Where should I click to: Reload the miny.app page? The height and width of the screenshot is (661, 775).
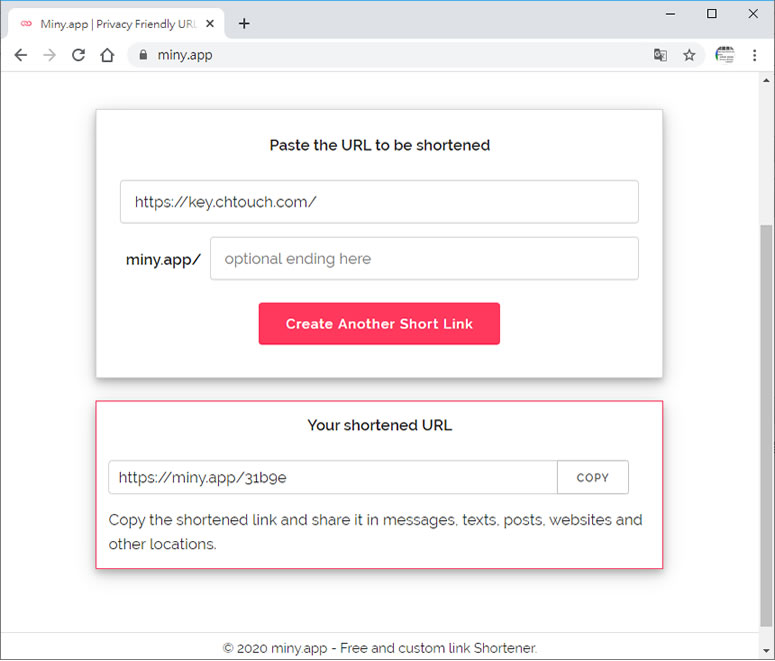[x=79, y=55]
